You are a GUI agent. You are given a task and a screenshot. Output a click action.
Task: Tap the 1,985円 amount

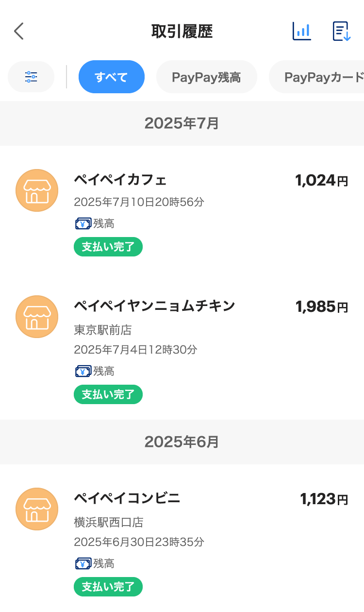(321, 307)
